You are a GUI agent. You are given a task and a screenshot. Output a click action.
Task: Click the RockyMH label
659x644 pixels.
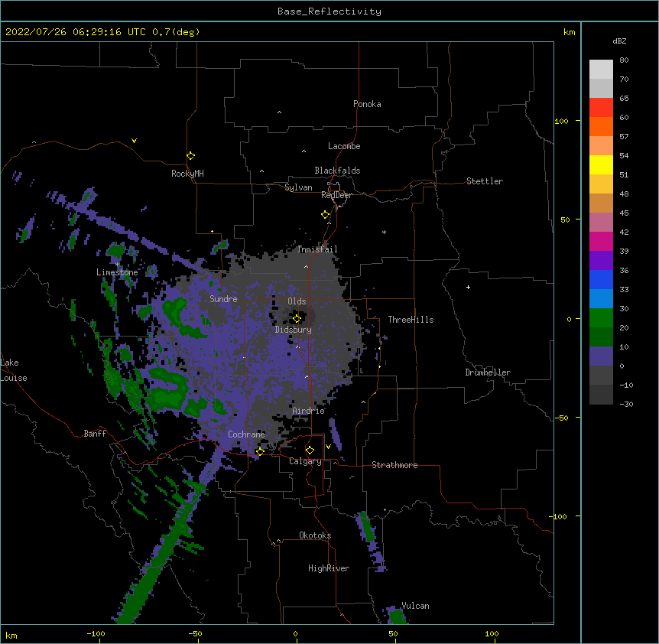187,174
